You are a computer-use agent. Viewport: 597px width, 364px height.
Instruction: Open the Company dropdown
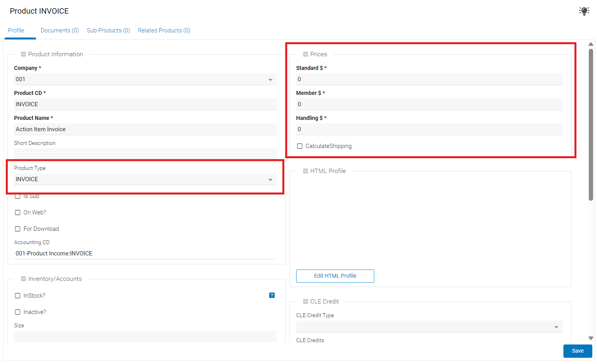click(145, 79)
